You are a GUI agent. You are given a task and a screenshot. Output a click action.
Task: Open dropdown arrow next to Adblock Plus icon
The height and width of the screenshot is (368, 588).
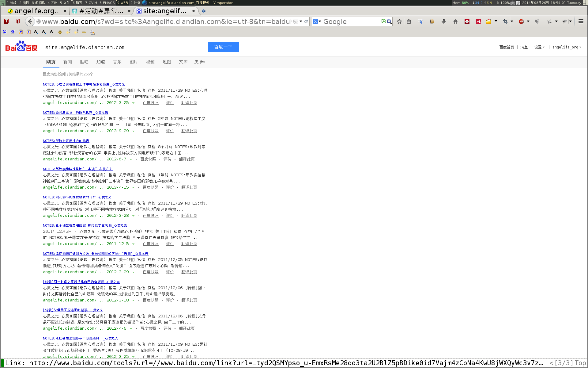coord(528,21)
